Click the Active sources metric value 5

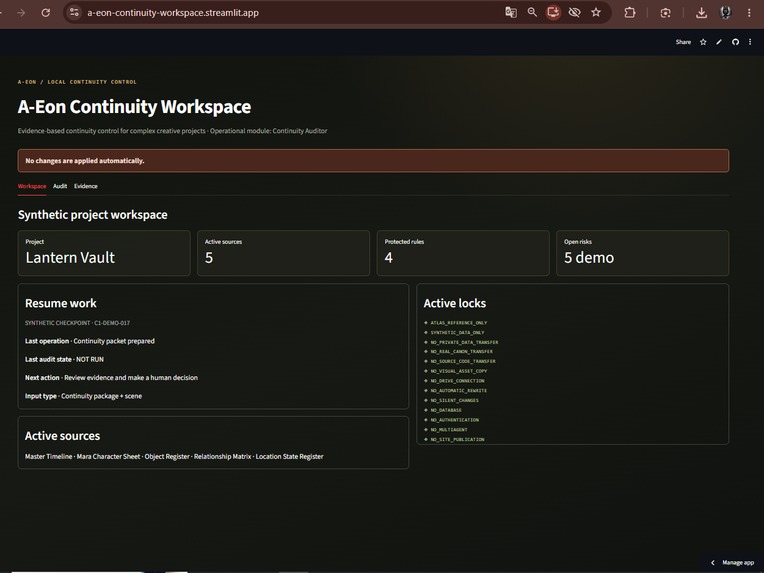[209, 257]
